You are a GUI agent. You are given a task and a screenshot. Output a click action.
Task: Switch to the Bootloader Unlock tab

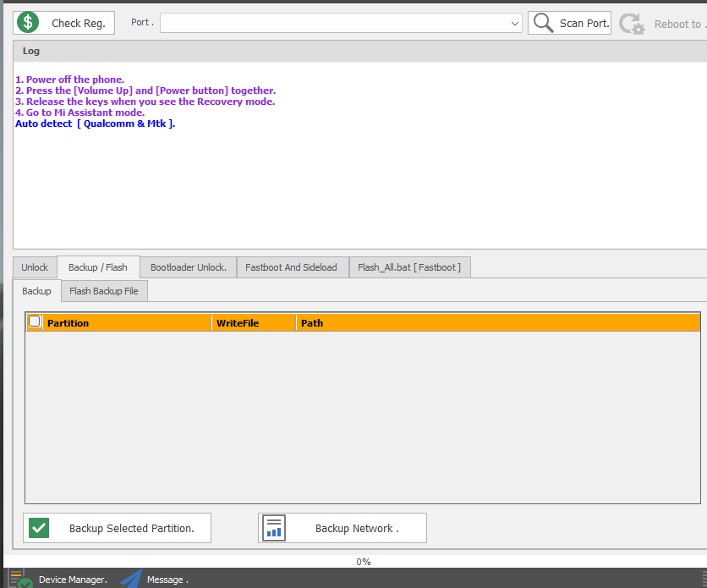(x=188, y=267)
